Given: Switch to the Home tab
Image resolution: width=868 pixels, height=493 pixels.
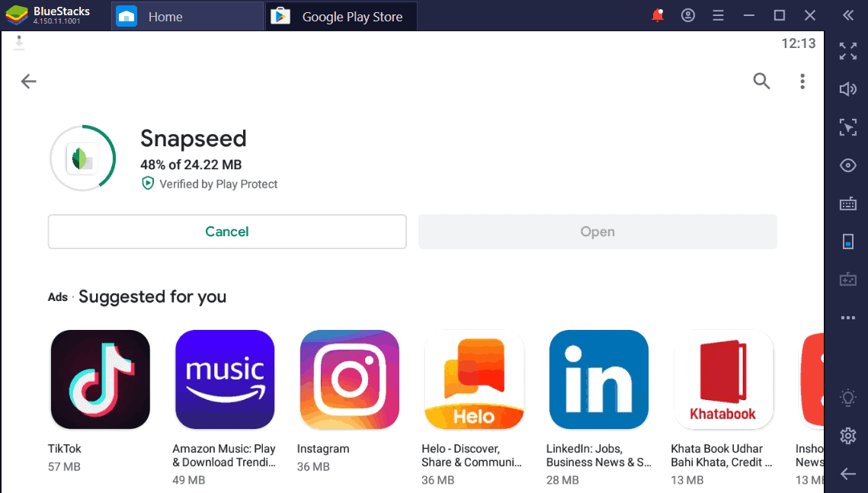Looking at the screenshot, I should coord(187,17).
